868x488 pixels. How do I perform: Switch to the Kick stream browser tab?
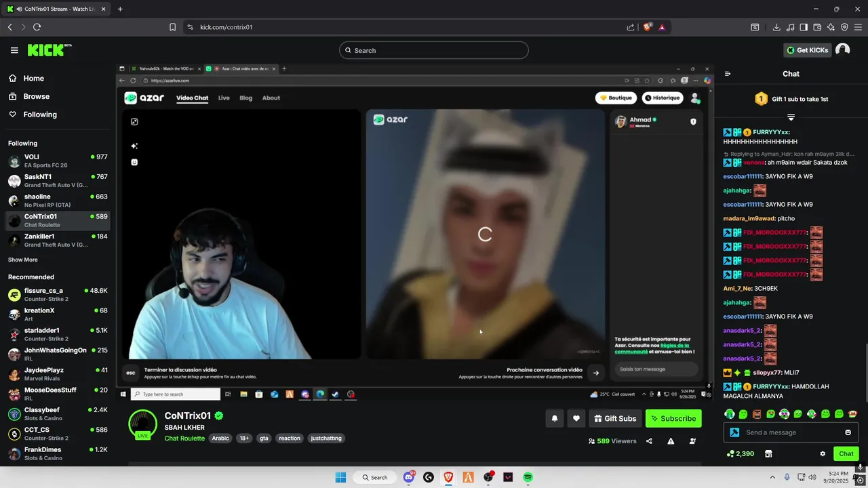click(x=56, y=9)
